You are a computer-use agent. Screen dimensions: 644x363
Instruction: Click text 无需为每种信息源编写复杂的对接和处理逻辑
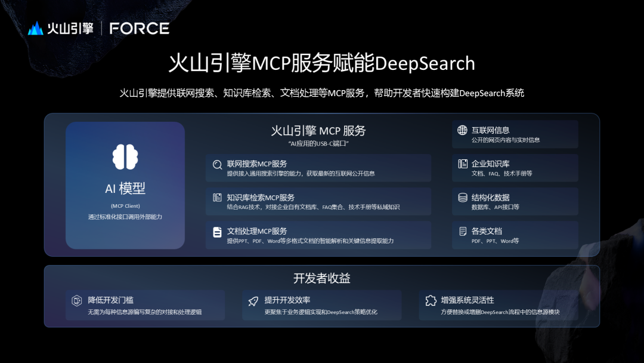coord(144,312)
